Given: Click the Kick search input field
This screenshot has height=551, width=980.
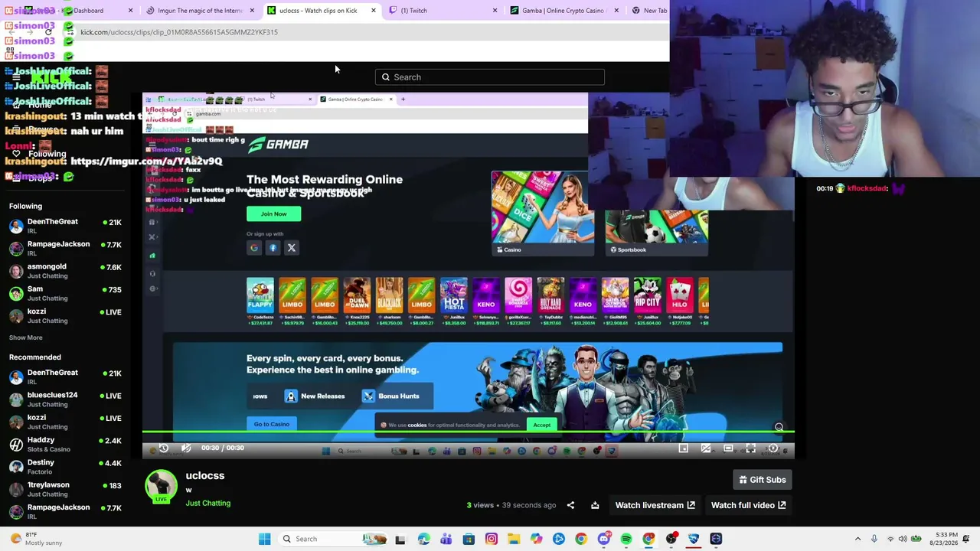Looking at the screenshot, I should click(490, 77).
